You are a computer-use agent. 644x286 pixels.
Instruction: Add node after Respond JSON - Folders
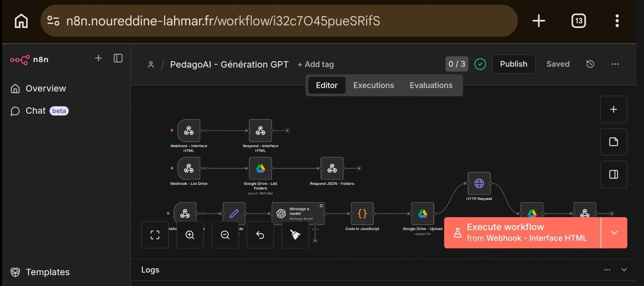pos(359,168)
